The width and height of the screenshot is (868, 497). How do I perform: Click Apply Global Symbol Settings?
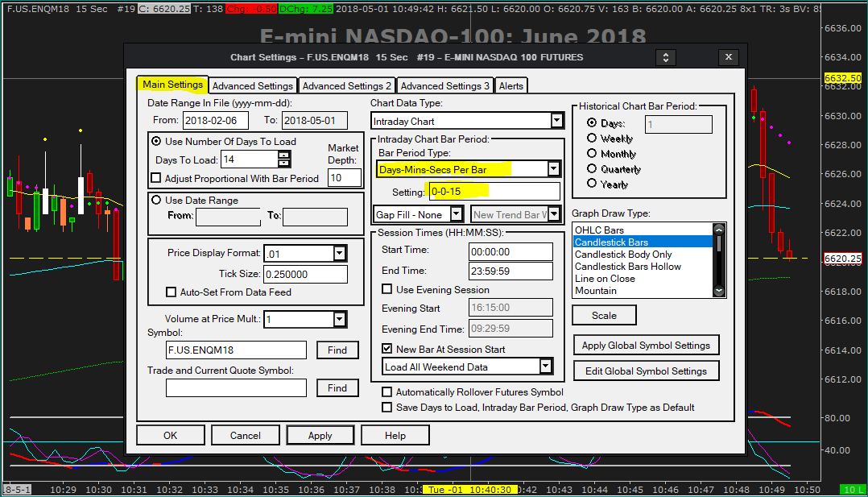tap(646, 346)
